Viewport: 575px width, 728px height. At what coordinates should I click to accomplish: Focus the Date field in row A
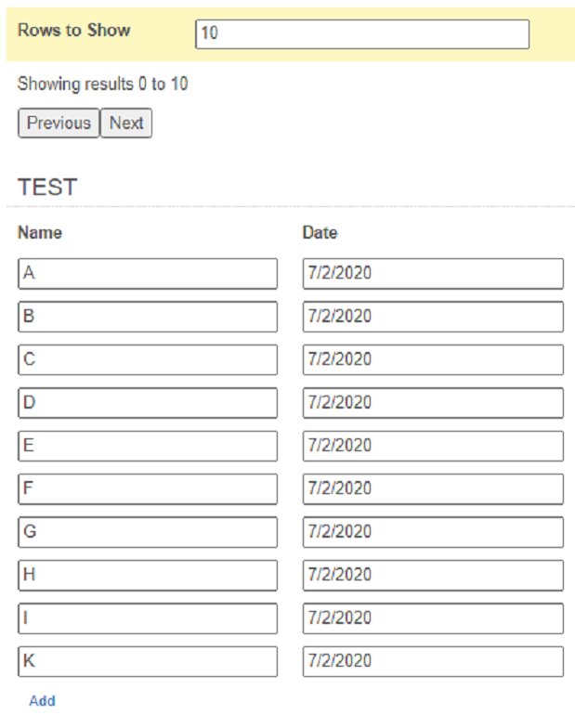(433, 273)
